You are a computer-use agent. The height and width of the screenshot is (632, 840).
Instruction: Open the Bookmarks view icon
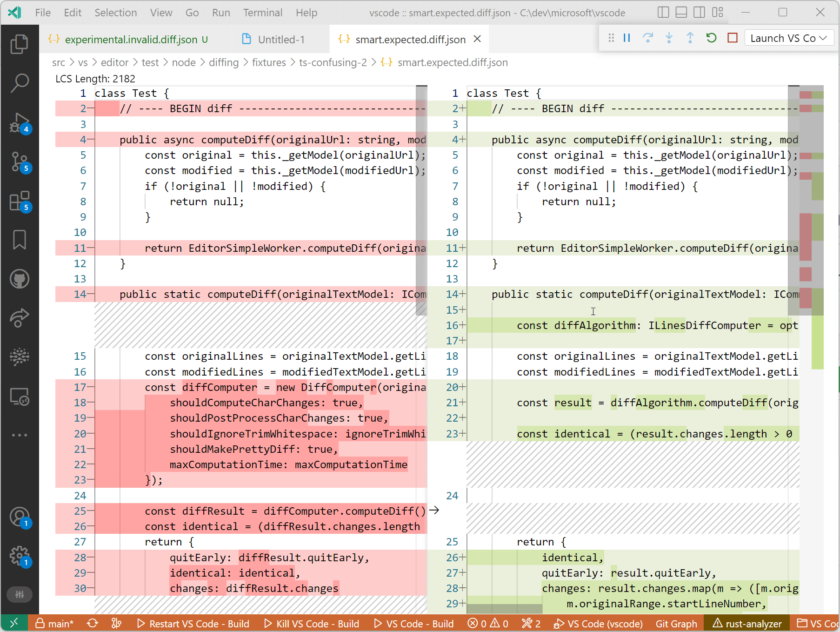20,240
